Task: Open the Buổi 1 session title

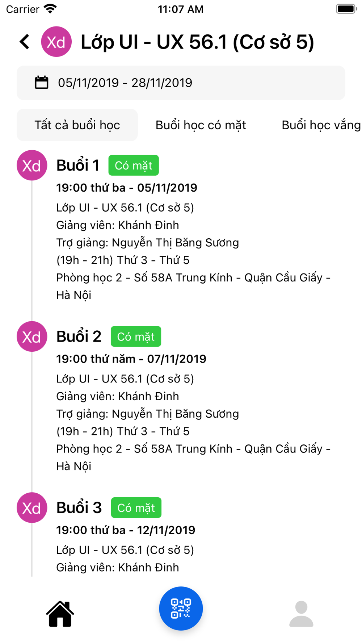Action: pos(78,165)
